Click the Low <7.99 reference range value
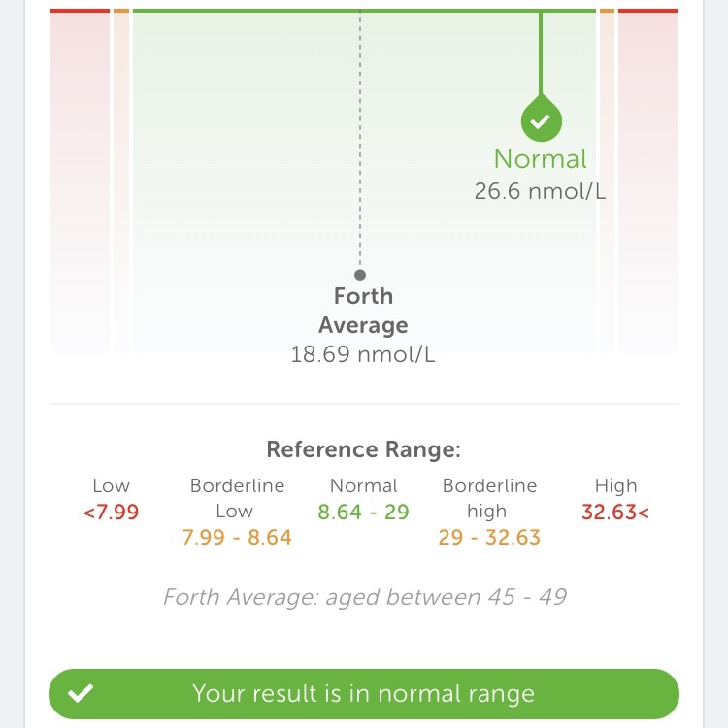The height and width of the screenshot is (728, 728). 111,512
